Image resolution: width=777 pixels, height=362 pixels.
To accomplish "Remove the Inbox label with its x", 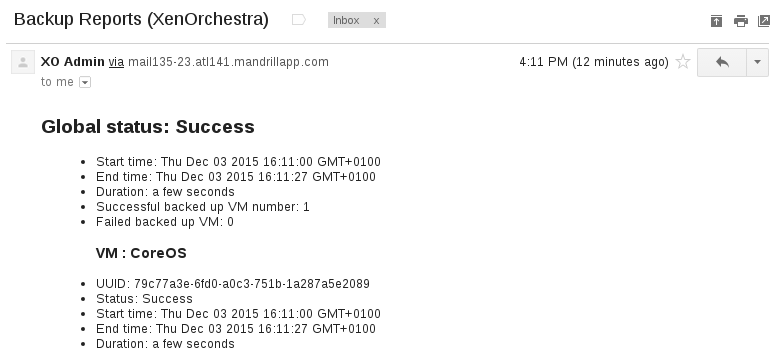I will pyautogui.click(x=376, y=20).
